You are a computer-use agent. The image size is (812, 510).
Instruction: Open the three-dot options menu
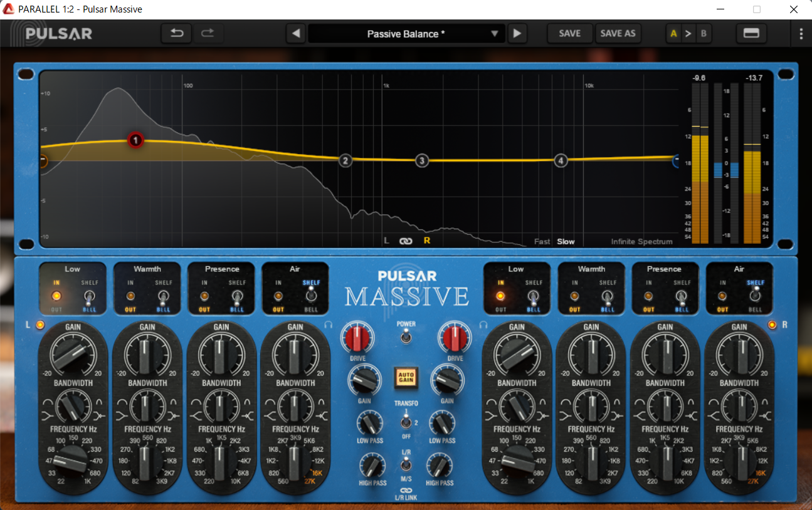coord(801,34)
